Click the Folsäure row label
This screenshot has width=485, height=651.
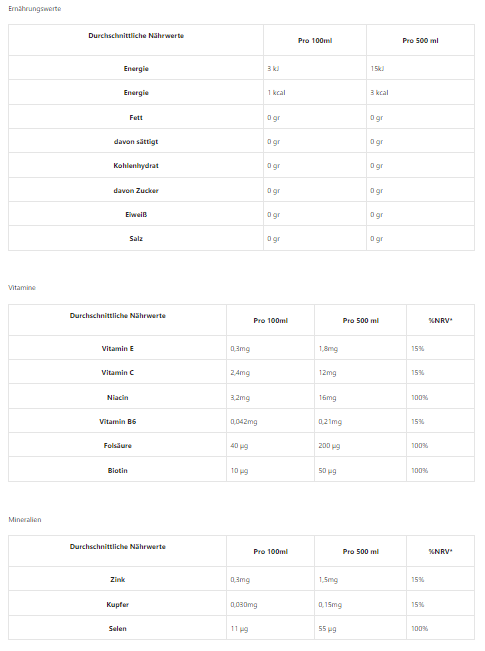click(118, 446)
